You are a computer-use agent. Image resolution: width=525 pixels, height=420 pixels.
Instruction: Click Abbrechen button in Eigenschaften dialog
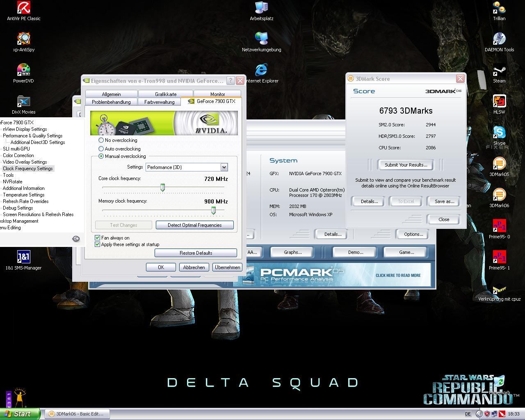pos(194,267)
